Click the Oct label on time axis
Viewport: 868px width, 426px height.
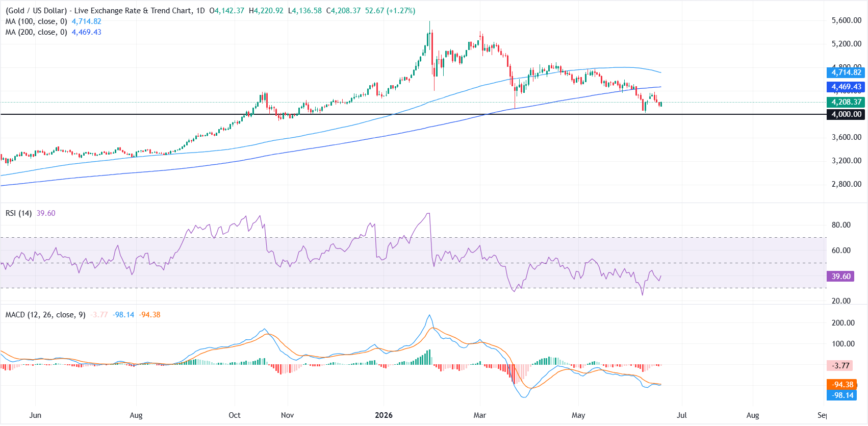(235, 415)
